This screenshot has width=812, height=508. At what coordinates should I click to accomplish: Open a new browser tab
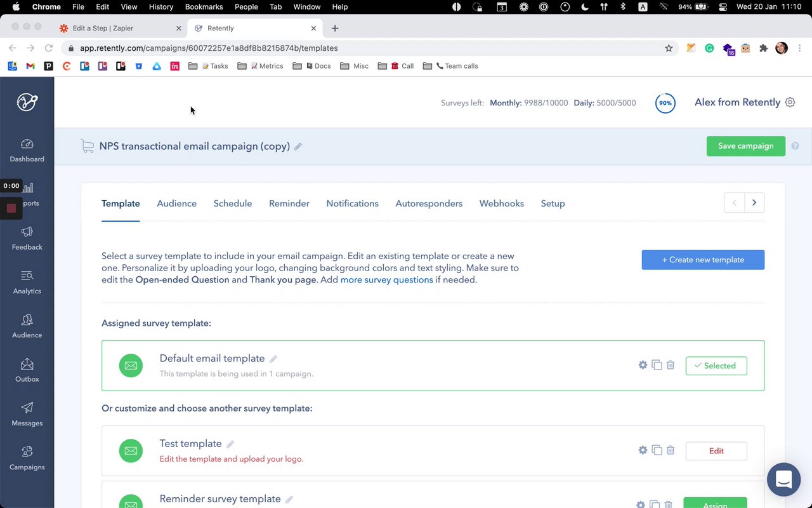pos(335,28)
